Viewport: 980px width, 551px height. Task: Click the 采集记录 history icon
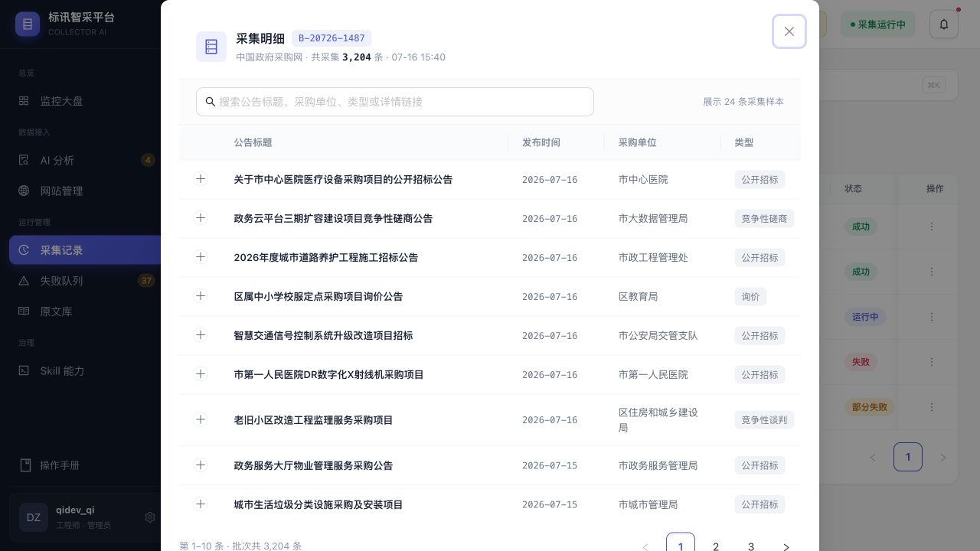coord(24,250)
